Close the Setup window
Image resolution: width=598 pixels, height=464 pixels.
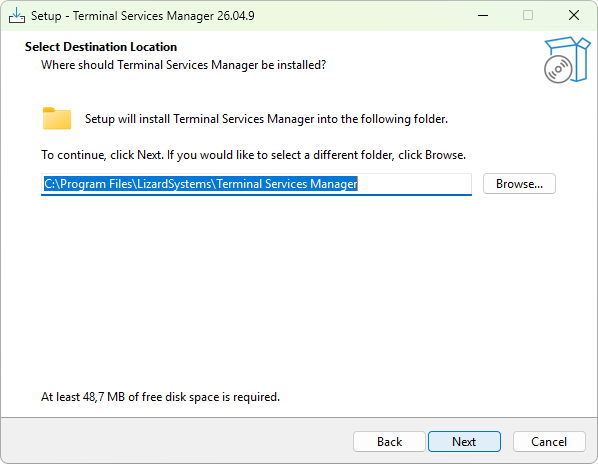(x=574, y=16)
